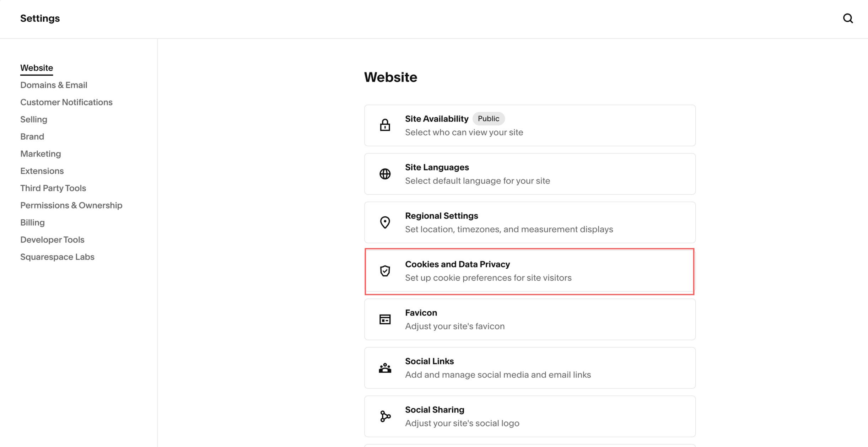Click the browser window icon for Favicon
The height and width of the screenshot is (447, 868).
385,319
